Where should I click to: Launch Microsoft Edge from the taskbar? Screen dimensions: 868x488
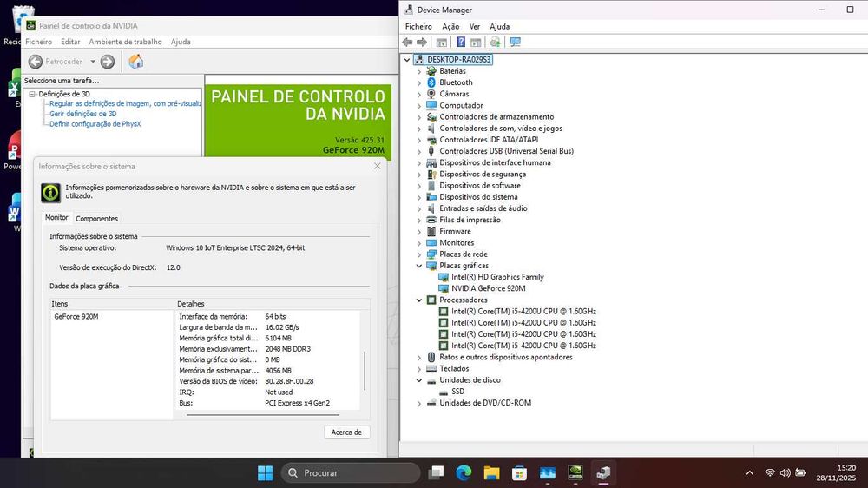pos(464,473)
